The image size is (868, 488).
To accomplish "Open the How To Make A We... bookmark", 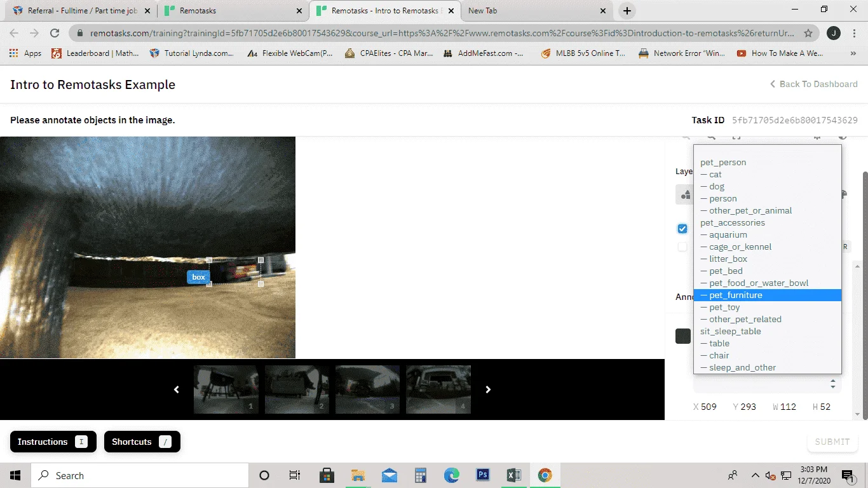I will [780, 53].
